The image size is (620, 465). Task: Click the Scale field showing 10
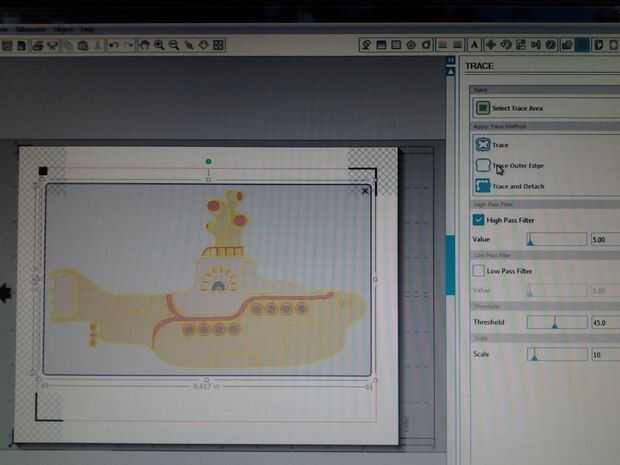(605, 355)
